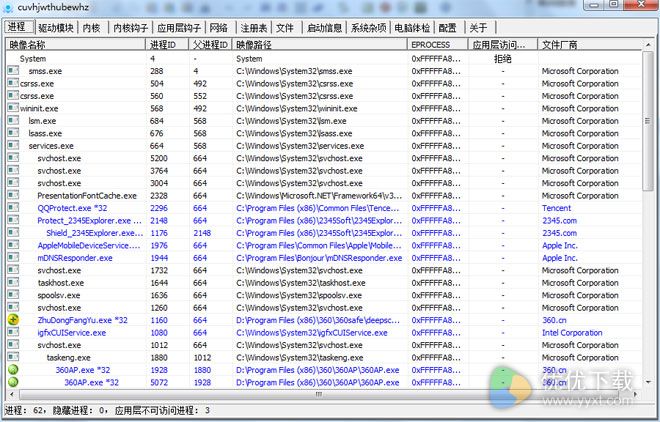Click PID 1176 of Shield_2345Explorer

[x=159, y=233]
